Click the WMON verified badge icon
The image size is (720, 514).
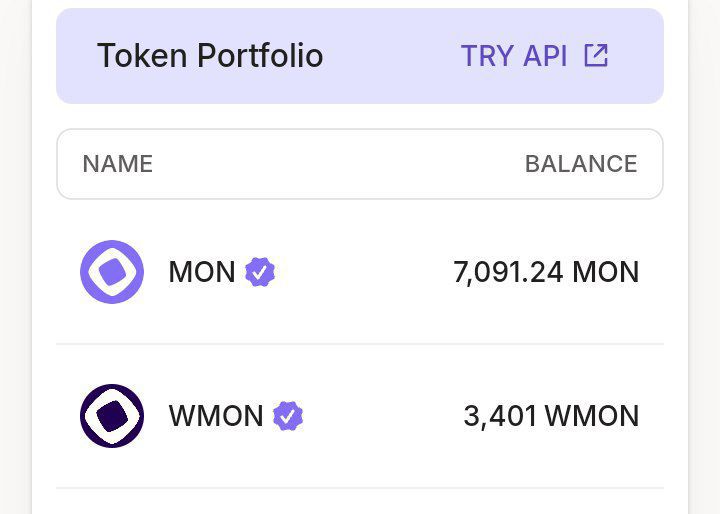click(288, 416)
